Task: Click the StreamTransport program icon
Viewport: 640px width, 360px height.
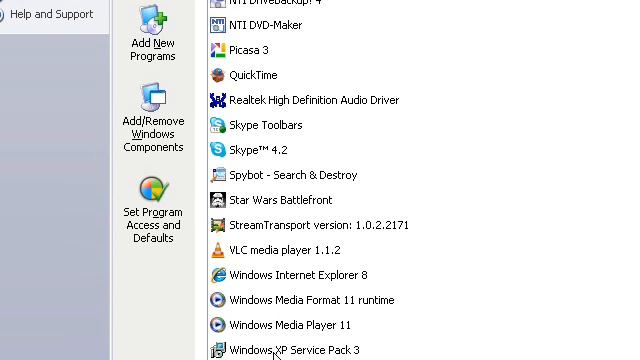Action: coord(218,225)
